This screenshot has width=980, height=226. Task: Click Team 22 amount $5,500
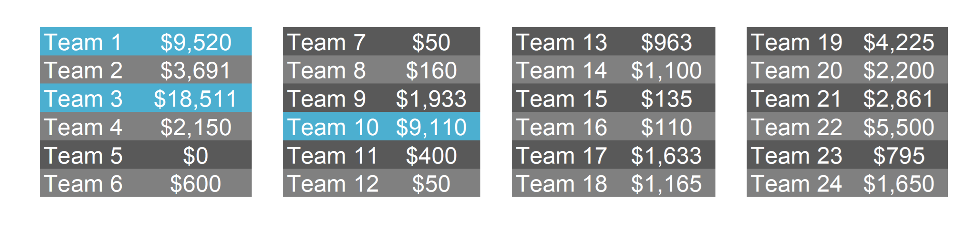tap(898, 127)
